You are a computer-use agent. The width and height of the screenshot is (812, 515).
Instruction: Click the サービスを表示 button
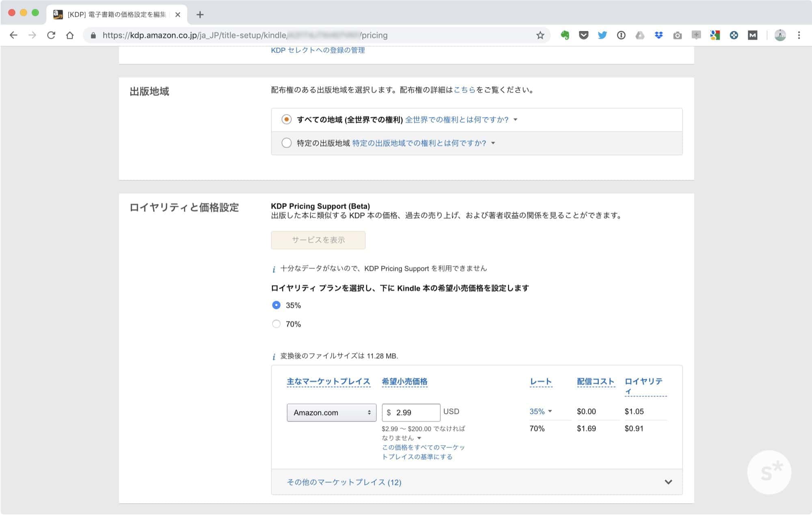pos(318,240)
